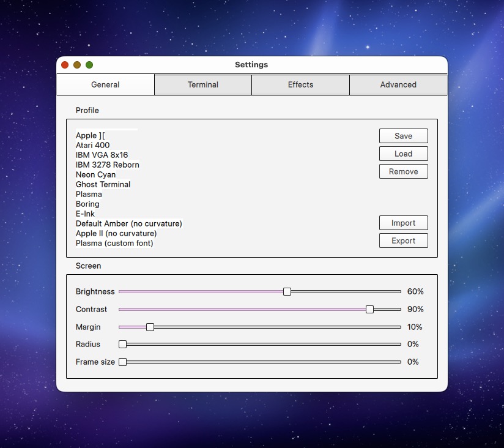Click the Radius slider handle
The width and height of the screenshot is (504, 448).
click(122, 344)
